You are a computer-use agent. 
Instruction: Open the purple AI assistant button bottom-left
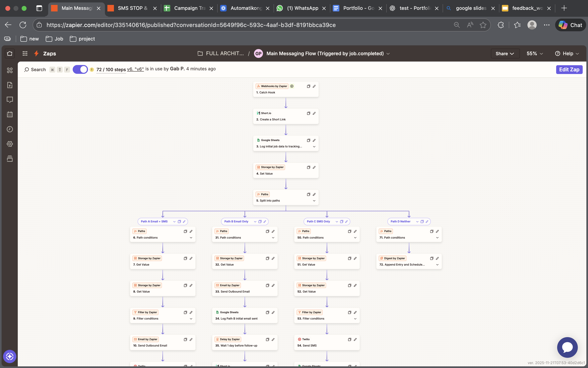[x=10, y=356]
